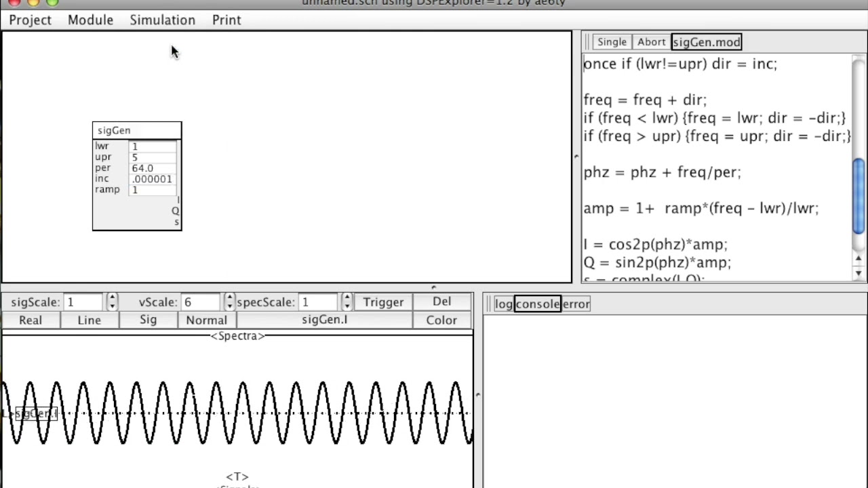Click the code line starting 'once if'
This screenshot has width=868, height=488.
pos(680,64)
